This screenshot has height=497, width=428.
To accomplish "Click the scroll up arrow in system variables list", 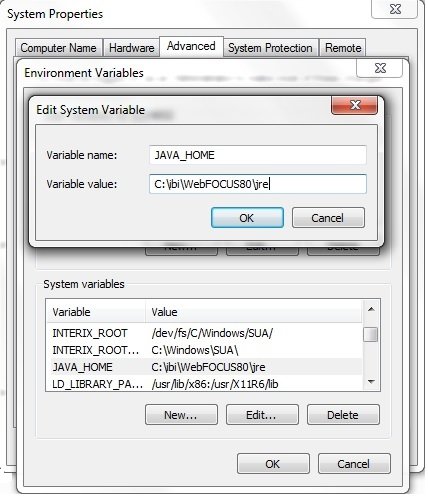I will (x=371, y=309).
